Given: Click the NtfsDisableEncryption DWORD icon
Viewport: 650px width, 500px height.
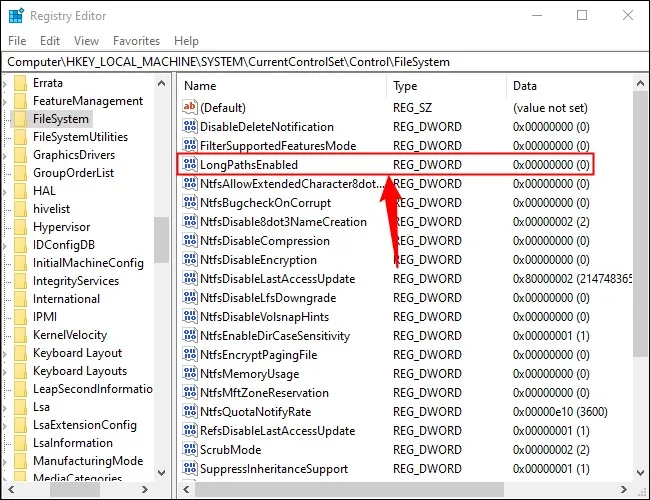Looking at the screenshot, I should (x=189, y=260).
